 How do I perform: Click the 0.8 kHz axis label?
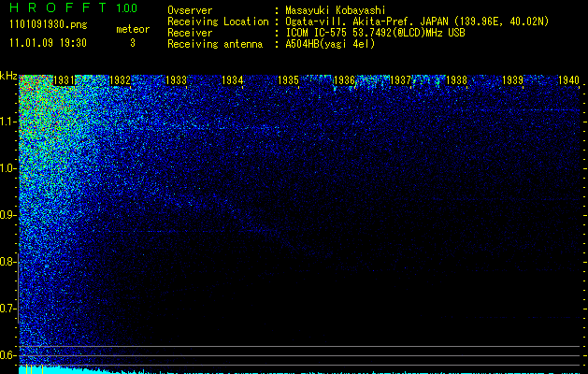(x=8, y=262)
